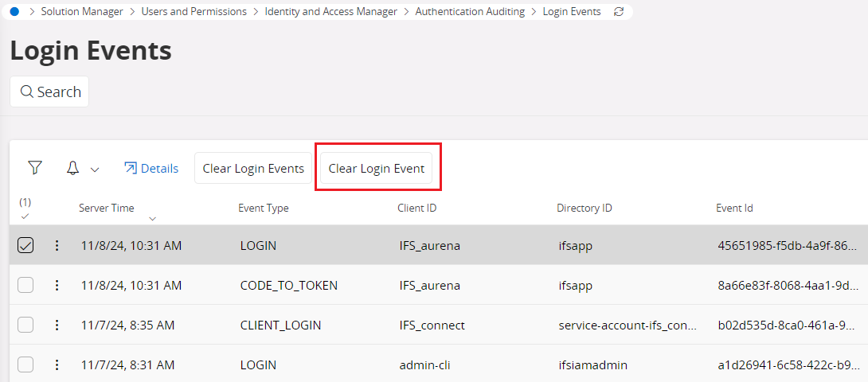Click the selected-count check indicator in header

(x=25, y=216)
